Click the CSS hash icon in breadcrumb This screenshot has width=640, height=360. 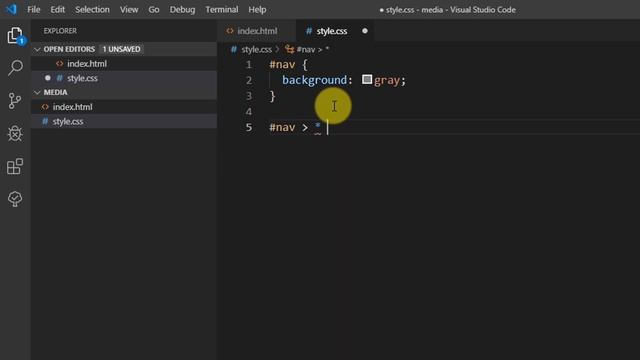click(234, 49)
